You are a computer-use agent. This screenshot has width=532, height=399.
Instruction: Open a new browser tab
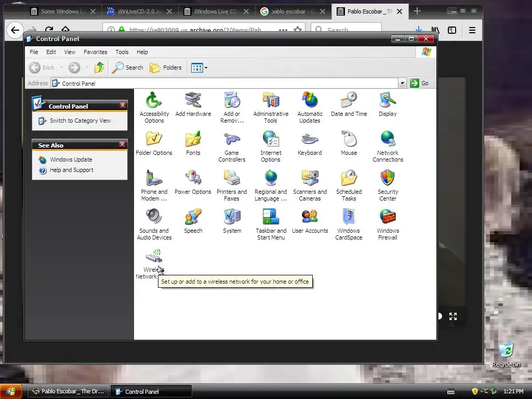coord(417,11)
